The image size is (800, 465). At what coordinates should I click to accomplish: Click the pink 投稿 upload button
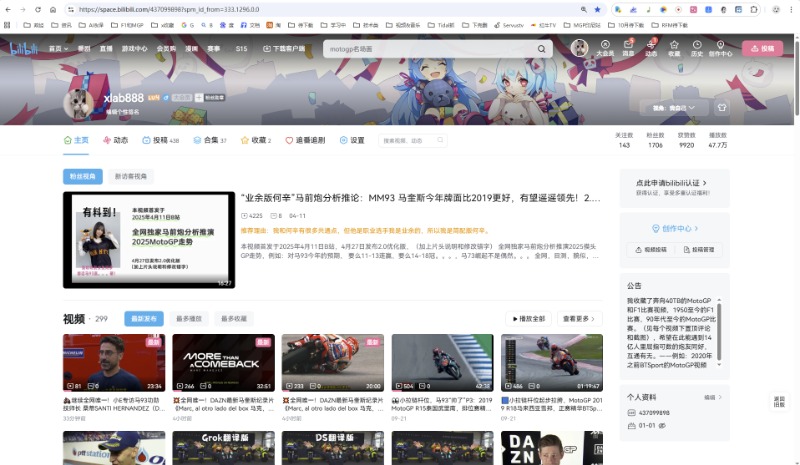(762, 48)
